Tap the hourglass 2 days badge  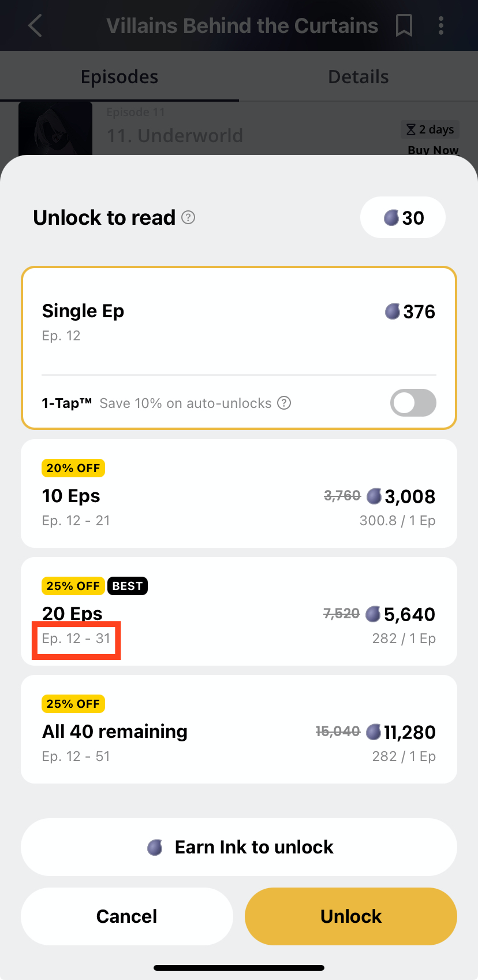(x=430, y=129)
